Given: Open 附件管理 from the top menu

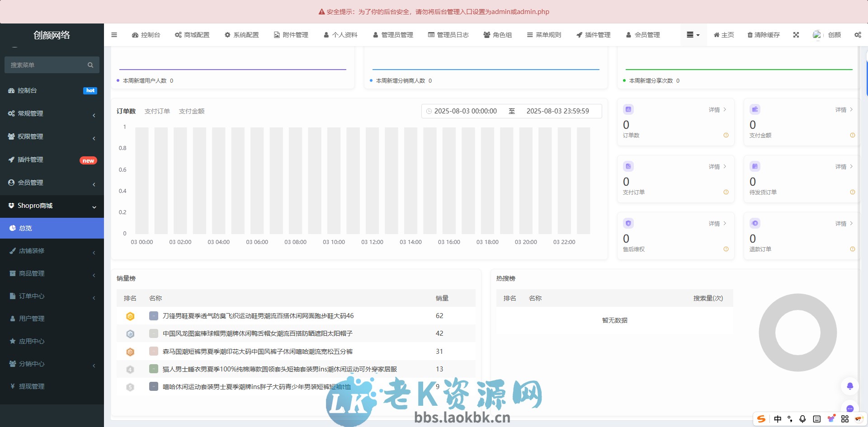Looking at the screenshot, I should pos(291,35).
